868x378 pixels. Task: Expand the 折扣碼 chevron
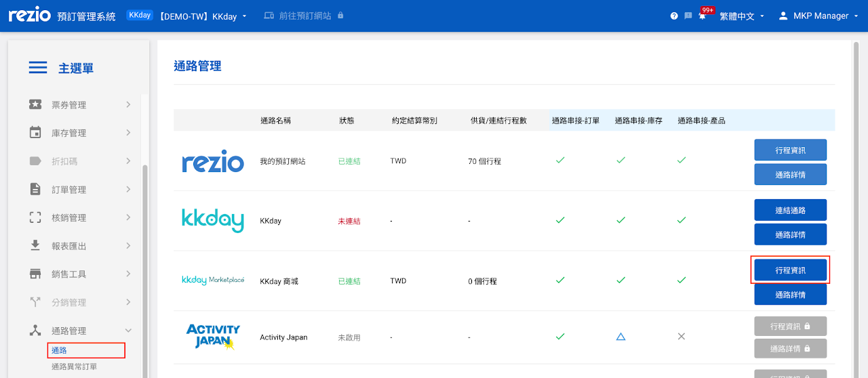point(128,161)
